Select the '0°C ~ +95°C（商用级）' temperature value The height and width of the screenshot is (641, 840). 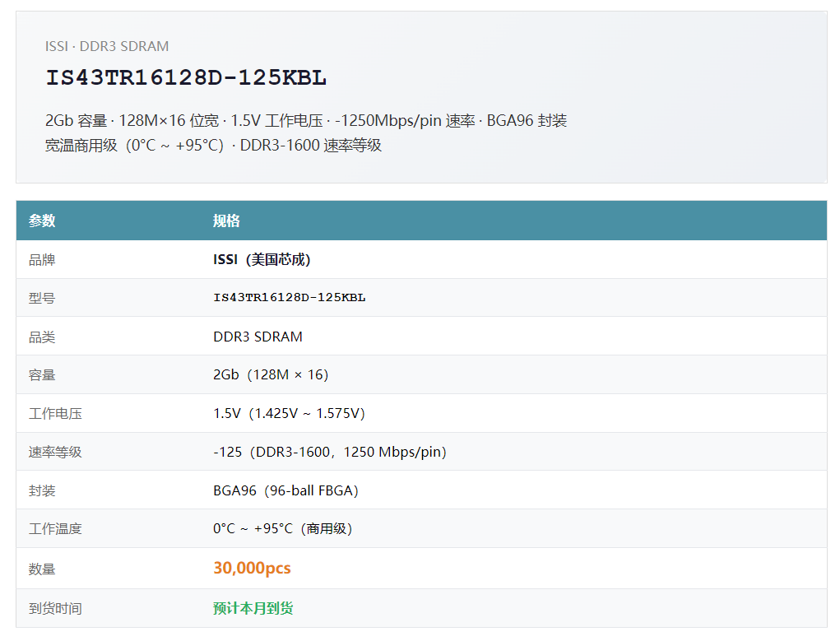(283, 528)
